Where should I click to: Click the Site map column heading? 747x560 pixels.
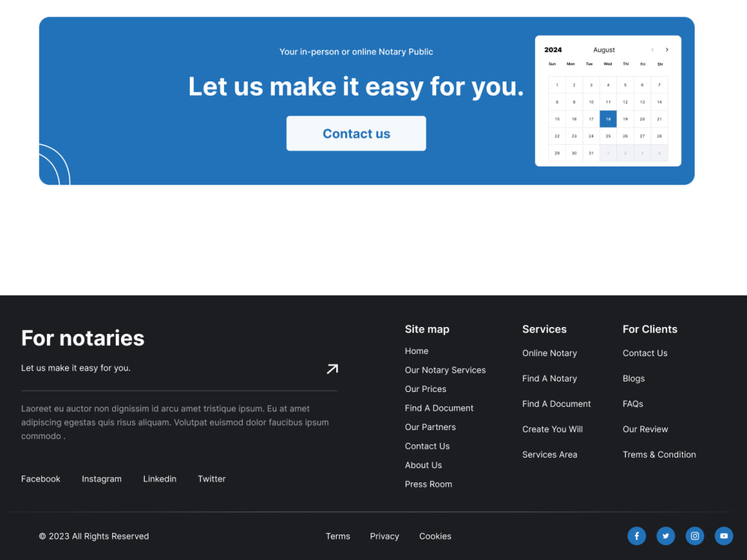427,329
